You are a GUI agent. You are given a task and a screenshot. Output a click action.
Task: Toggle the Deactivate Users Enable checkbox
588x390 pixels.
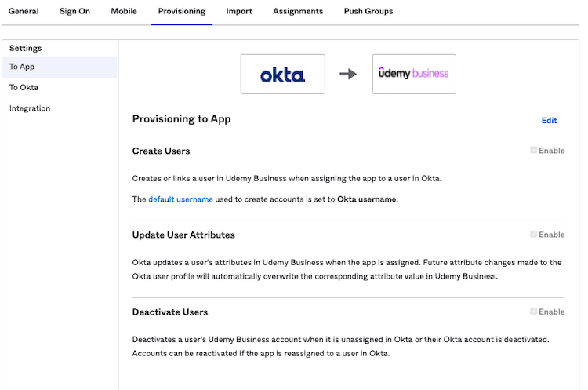(x=534, y=312)
